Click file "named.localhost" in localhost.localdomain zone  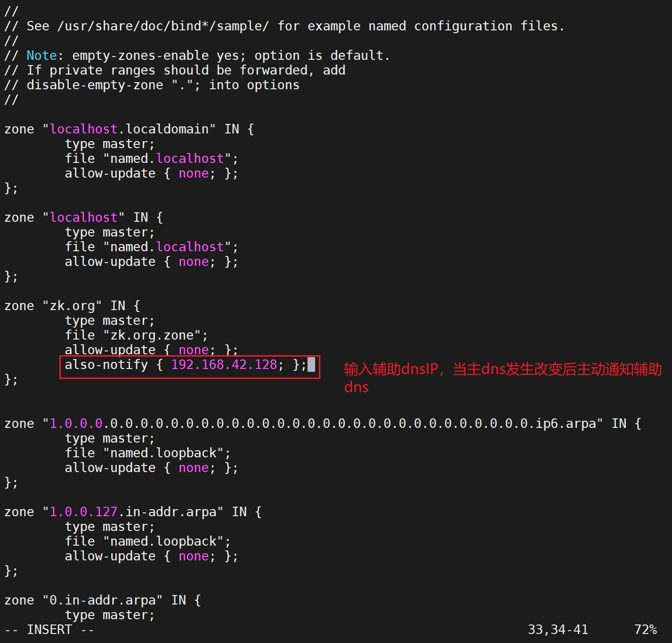151,159
